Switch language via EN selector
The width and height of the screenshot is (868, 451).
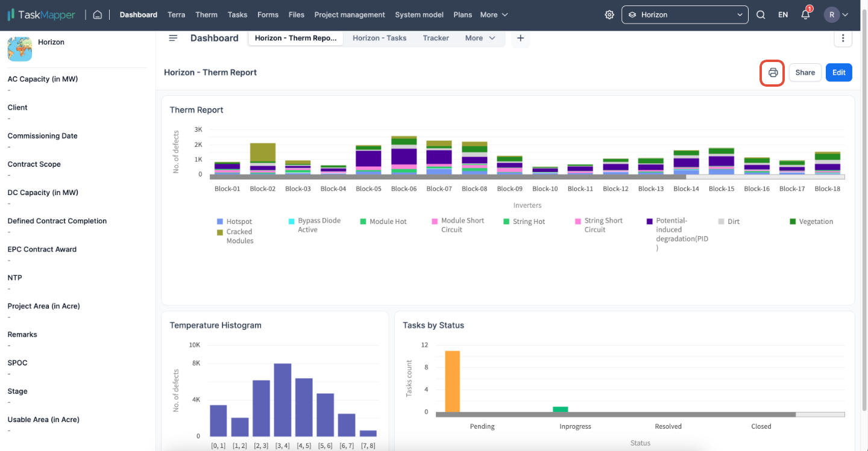tap(783, 14)
